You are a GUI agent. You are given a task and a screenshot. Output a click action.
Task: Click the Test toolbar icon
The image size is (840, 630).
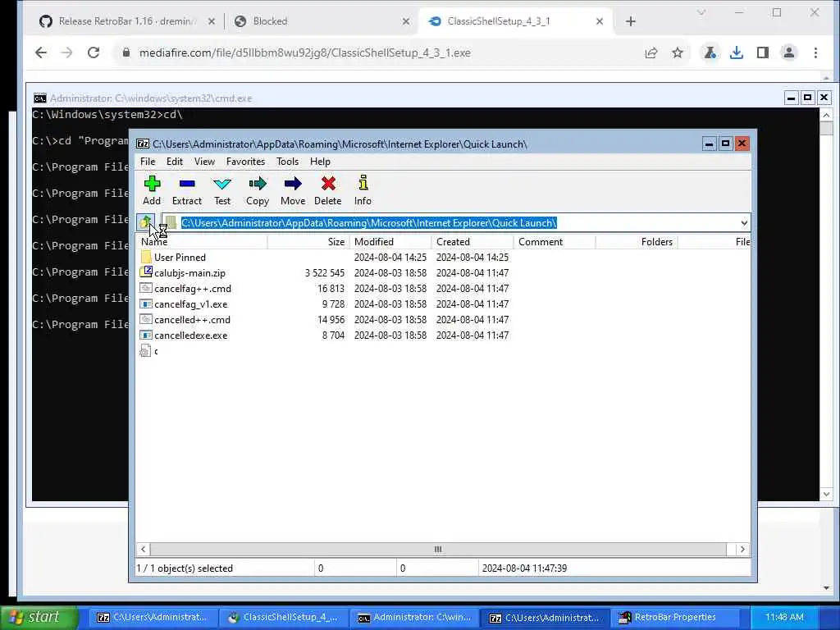[221, 185]
